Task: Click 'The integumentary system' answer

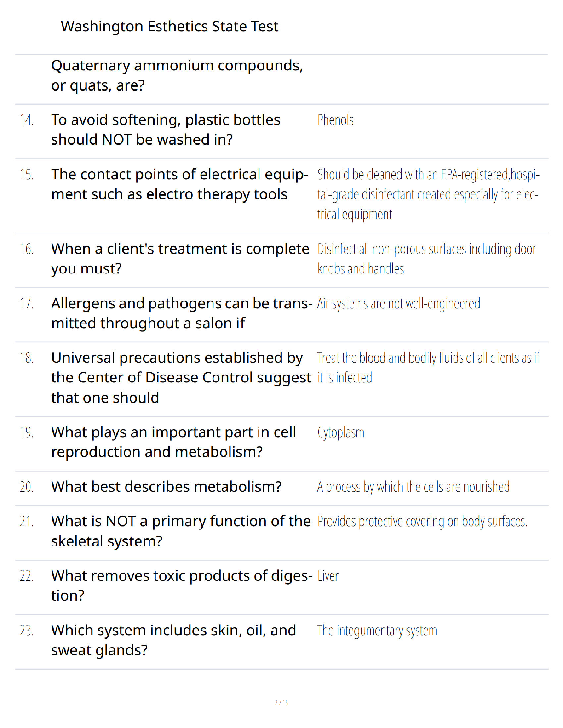Action: tap(377, 631)
